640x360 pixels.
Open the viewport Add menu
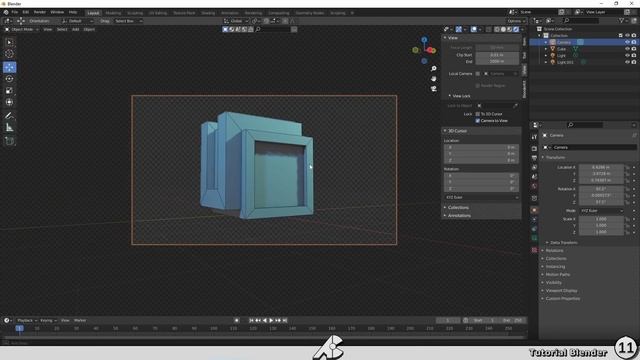tap(76, 29)
